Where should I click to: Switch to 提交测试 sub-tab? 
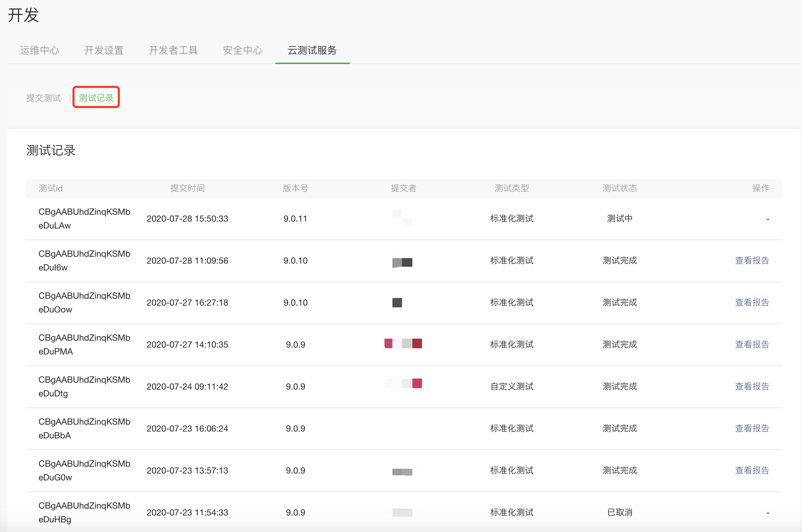[43, 98]
